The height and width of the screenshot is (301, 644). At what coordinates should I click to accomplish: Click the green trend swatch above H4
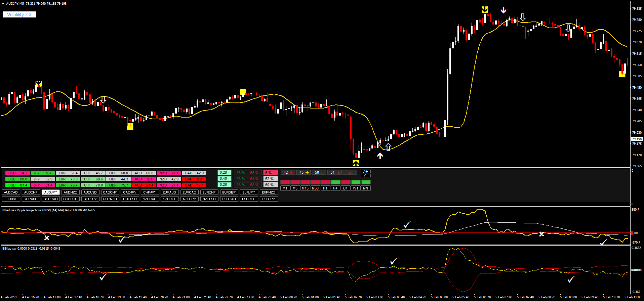click(x=335, y=182)
